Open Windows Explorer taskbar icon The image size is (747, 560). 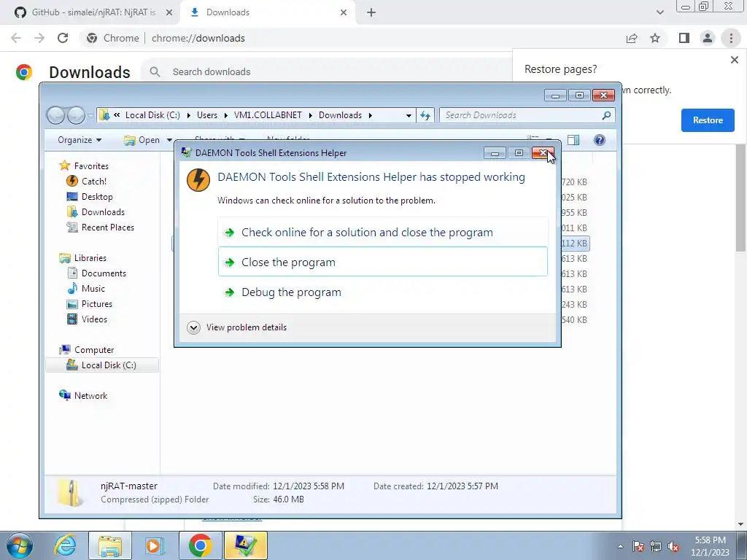tap(109, 545)
